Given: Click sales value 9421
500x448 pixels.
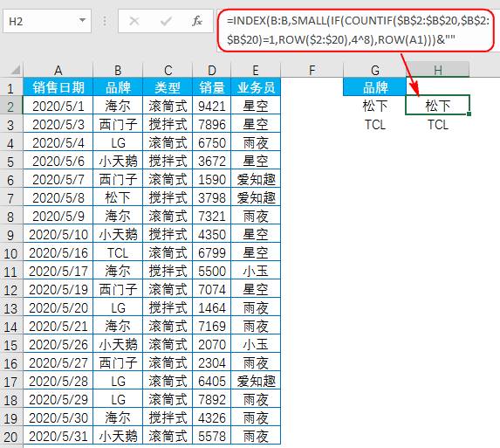Looking at the screenshot, I should (212, 106).
